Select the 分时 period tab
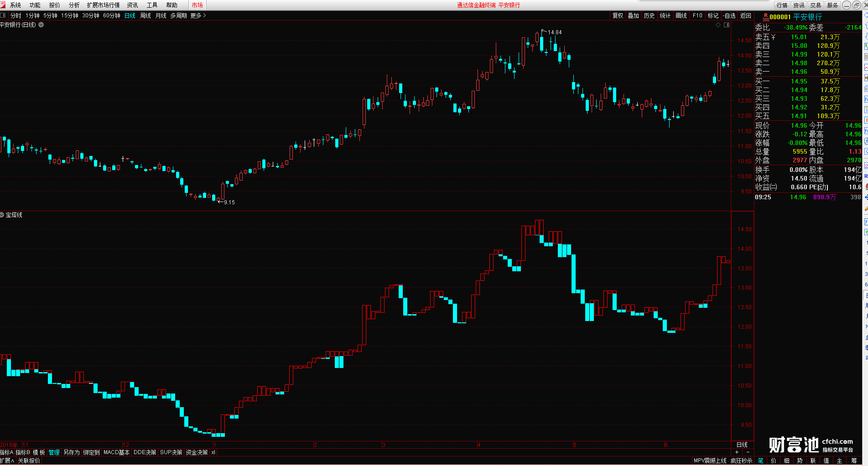 16,16
